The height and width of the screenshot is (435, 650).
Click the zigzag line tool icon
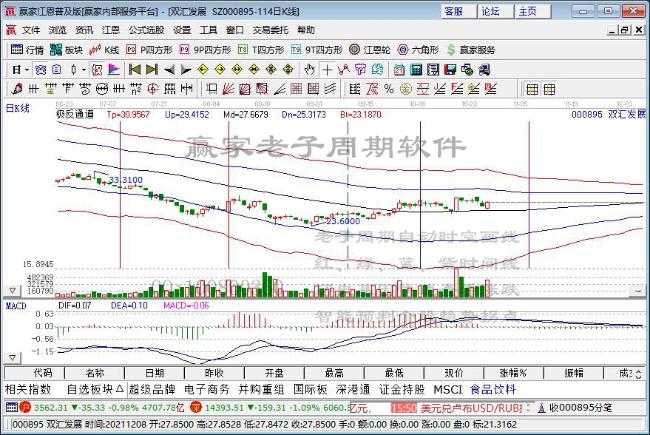click(344, 70)
